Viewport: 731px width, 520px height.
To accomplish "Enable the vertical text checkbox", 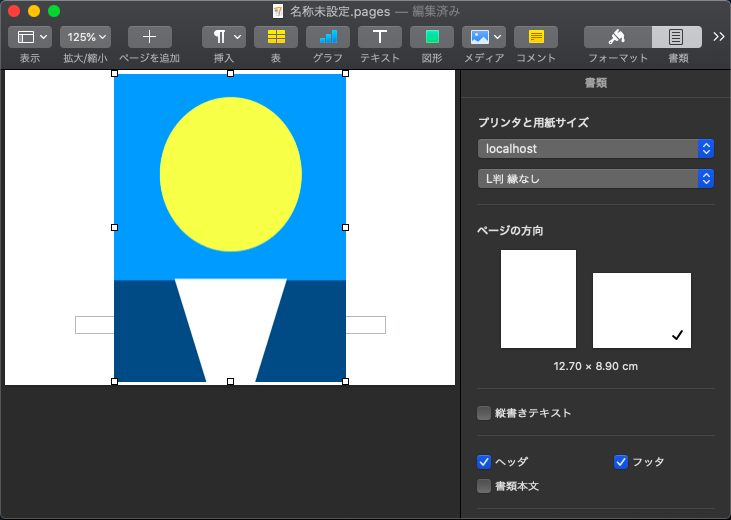I will (484, 413).
